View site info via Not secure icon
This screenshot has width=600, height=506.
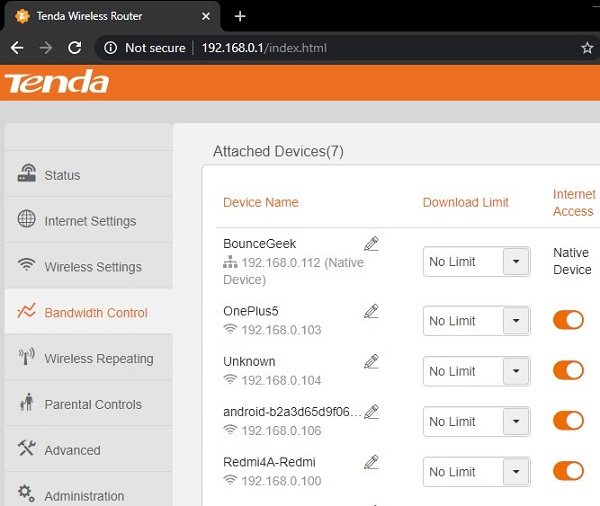110,48
